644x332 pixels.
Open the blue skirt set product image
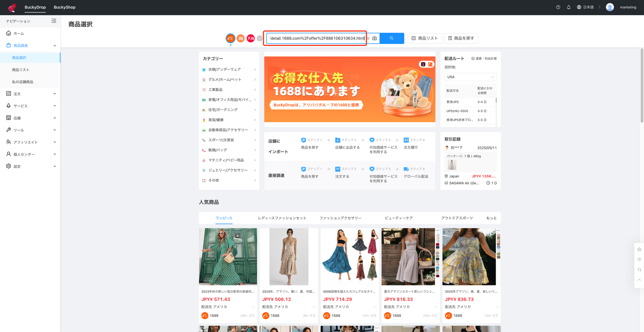(x=350, y=257)
